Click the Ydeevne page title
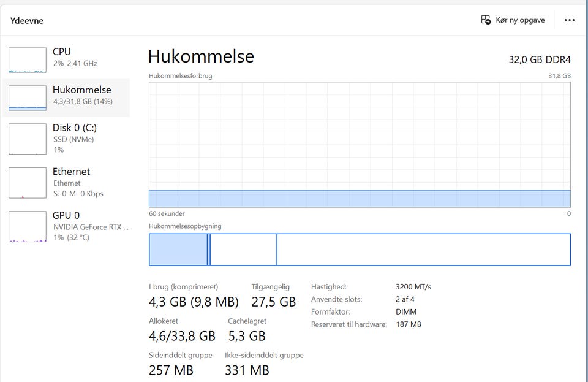This screenshot has height=382, width=588. coord(27,21)
